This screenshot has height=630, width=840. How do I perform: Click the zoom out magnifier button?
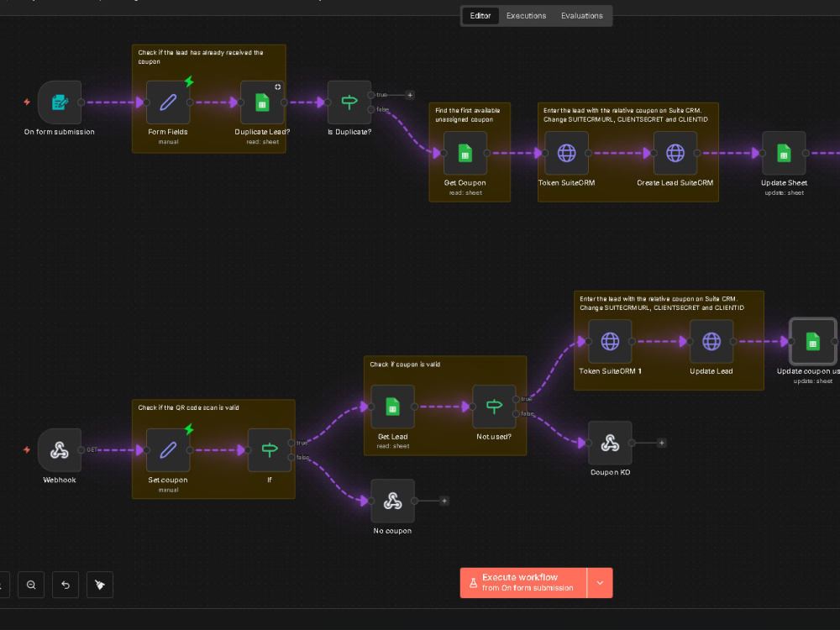click(31, 585)
